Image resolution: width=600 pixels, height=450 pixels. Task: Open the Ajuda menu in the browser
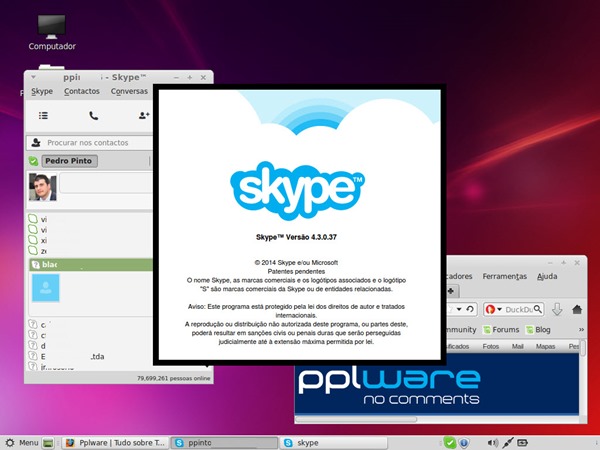point(547,276)
